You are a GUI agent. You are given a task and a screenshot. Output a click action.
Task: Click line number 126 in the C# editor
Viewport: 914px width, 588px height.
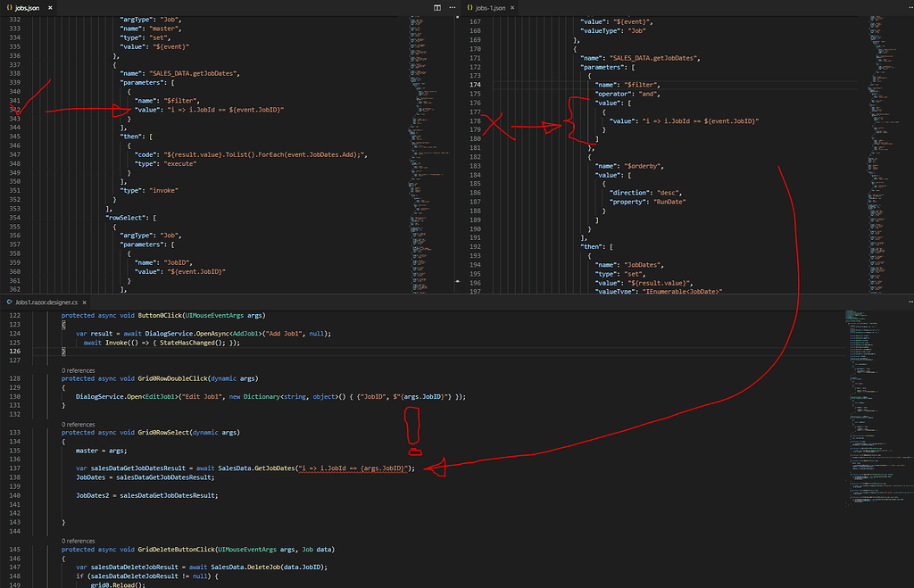[15, 352]
